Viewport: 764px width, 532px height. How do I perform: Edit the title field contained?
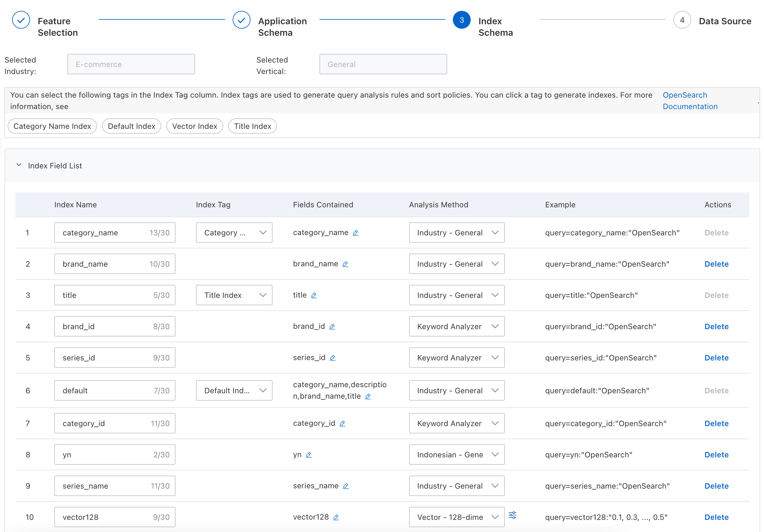coord(314,295)
